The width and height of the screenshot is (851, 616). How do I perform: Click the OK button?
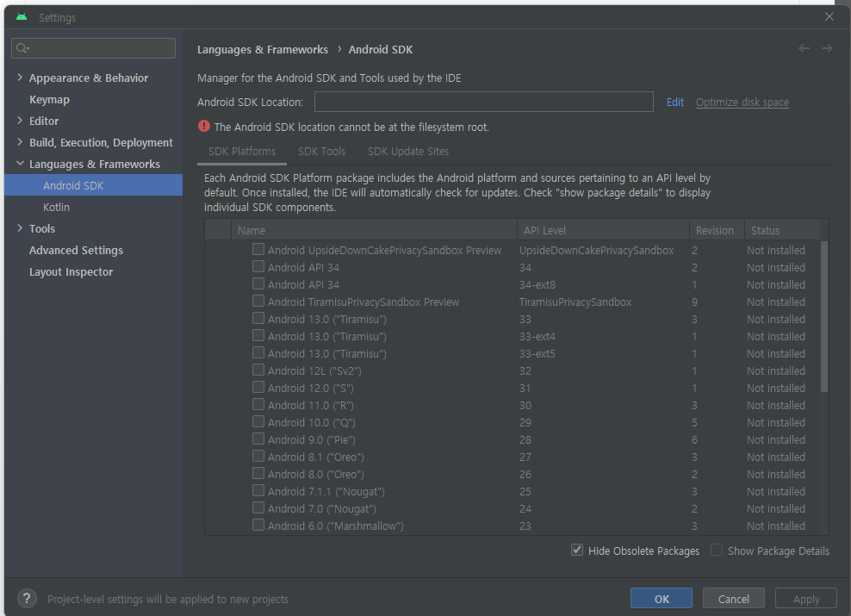click(662, 599)
